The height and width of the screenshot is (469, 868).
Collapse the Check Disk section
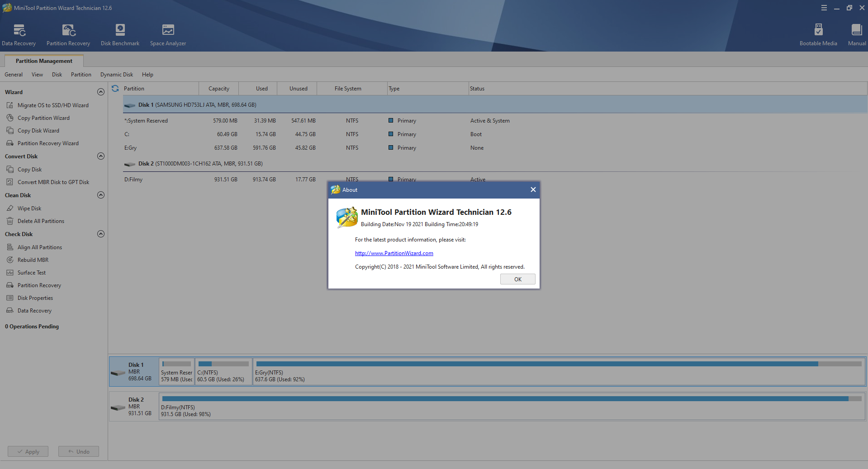coord(101,234)
